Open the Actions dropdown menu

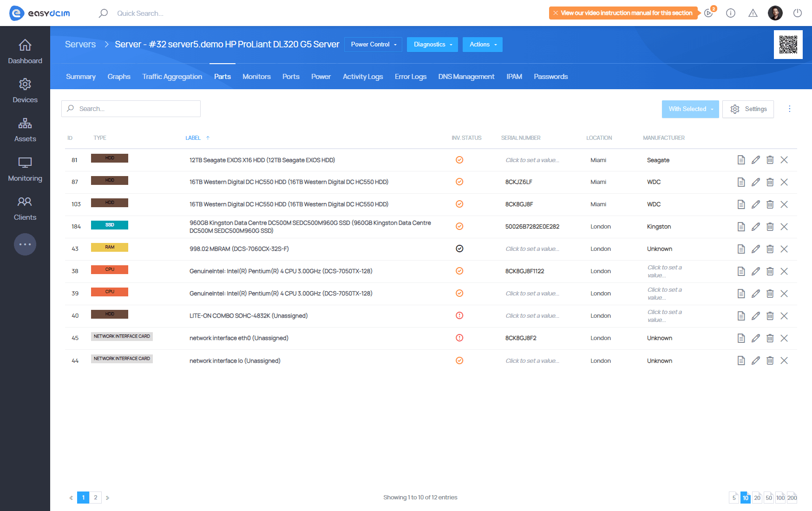click(x=483, y=45)
